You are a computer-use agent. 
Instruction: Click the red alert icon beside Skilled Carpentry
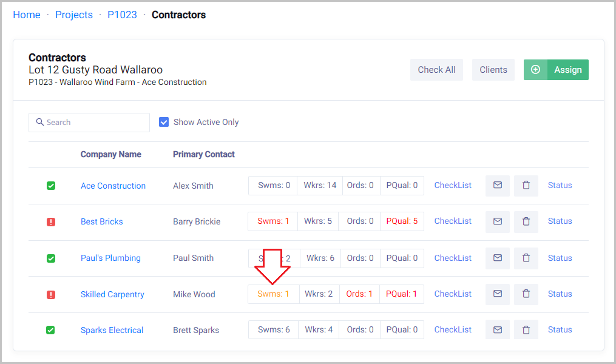[51, 295]
